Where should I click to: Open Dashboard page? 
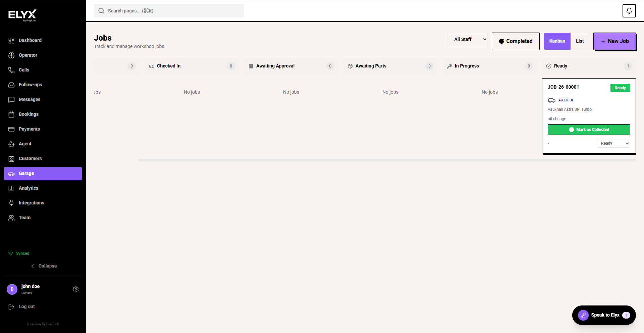point(43,40)
